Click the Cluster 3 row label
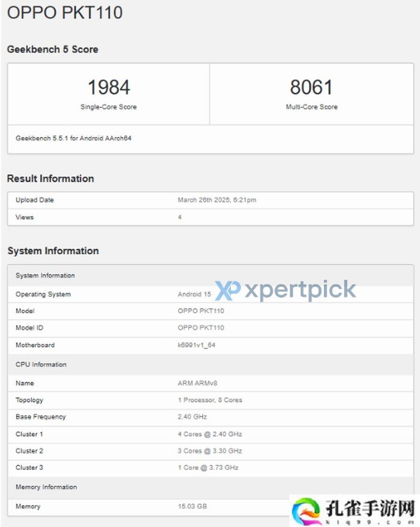Image resolution: width=420 pixels, height=527 pixels. point(29,468)
